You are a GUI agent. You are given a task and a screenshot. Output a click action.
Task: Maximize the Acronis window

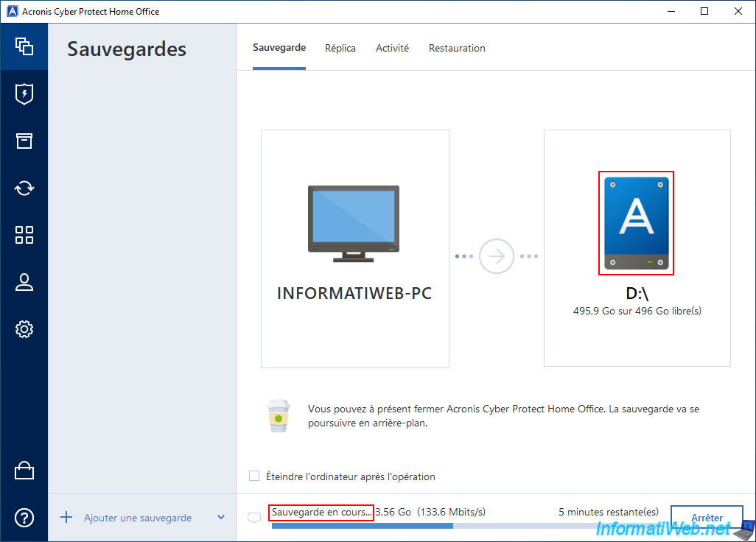click(x=704, y=11)
